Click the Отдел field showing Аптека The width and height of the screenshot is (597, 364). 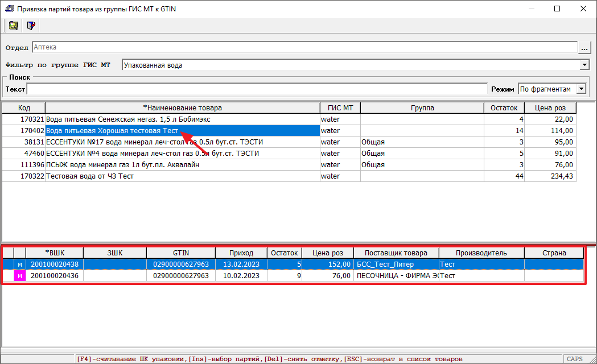click(x=304, y=48)
